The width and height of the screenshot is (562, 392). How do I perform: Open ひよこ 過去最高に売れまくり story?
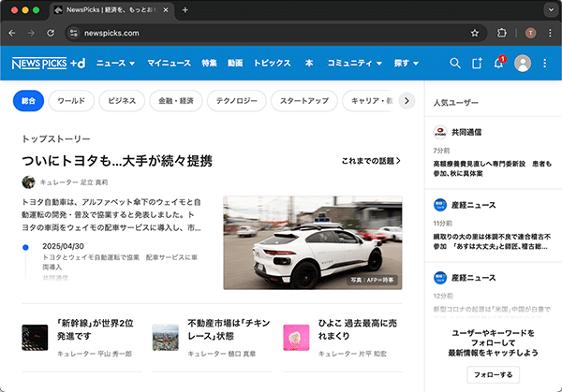point(358,329)
